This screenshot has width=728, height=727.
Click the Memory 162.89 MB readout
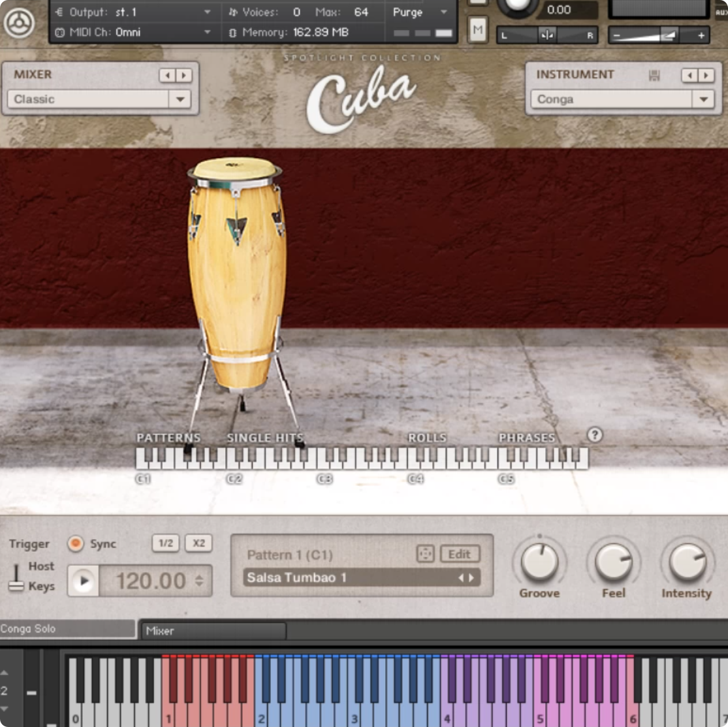[x=321, y=32]
